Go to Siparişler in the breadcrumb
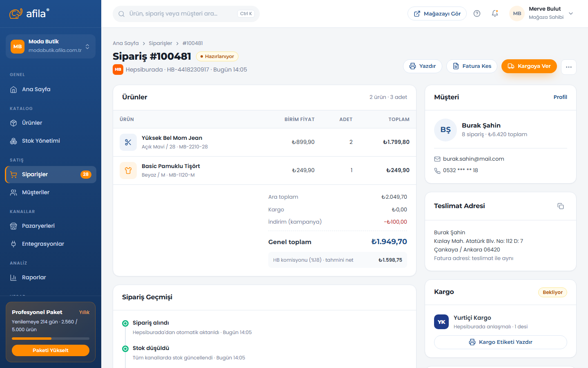 [160, 43]
